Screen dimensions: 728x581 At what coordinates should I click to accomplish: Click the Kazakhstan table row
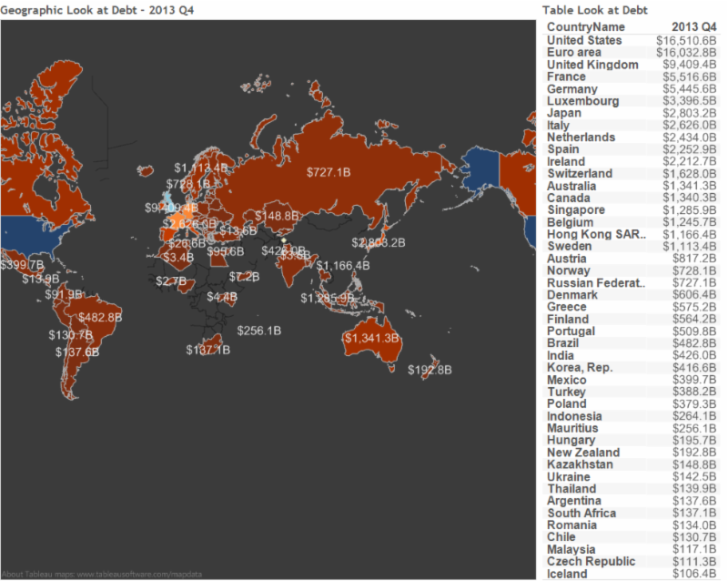(632, 464)
